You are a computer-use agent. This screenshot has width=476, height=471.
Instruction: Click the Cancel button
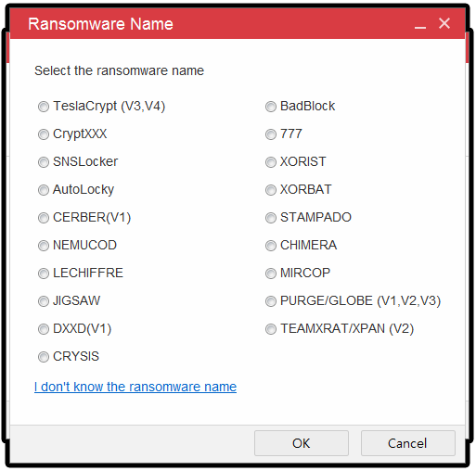pos(408,443)
